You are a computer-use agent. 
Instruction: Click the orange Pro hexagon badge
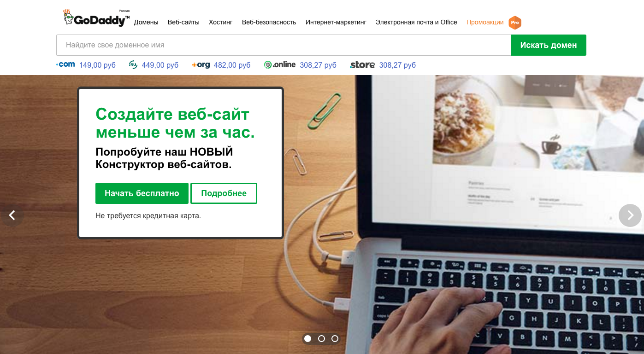(515, 23)
